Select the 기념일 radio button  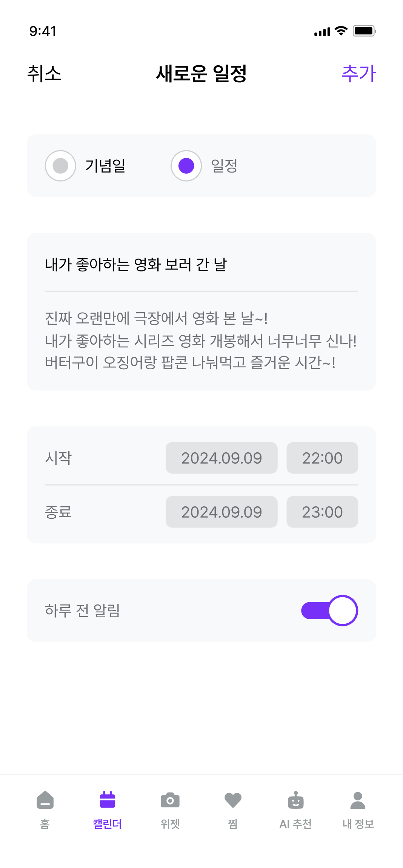pyautogui.click(x=60, y=166)
